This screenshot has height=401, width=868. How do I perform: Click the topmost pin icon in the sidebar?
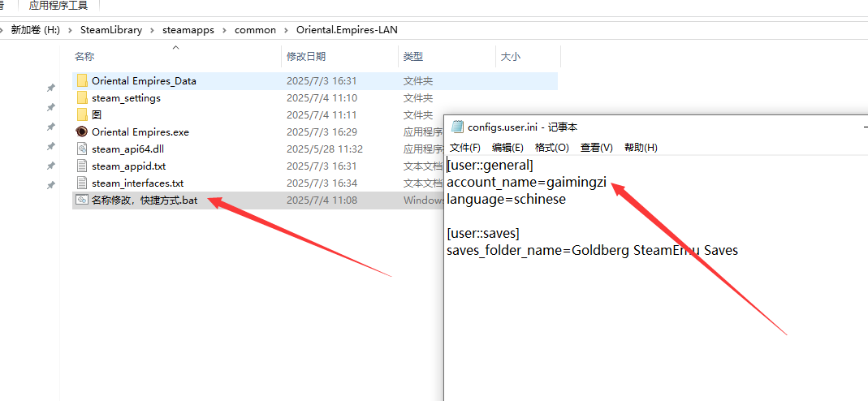pyautogui.click(x=50, y=88)
